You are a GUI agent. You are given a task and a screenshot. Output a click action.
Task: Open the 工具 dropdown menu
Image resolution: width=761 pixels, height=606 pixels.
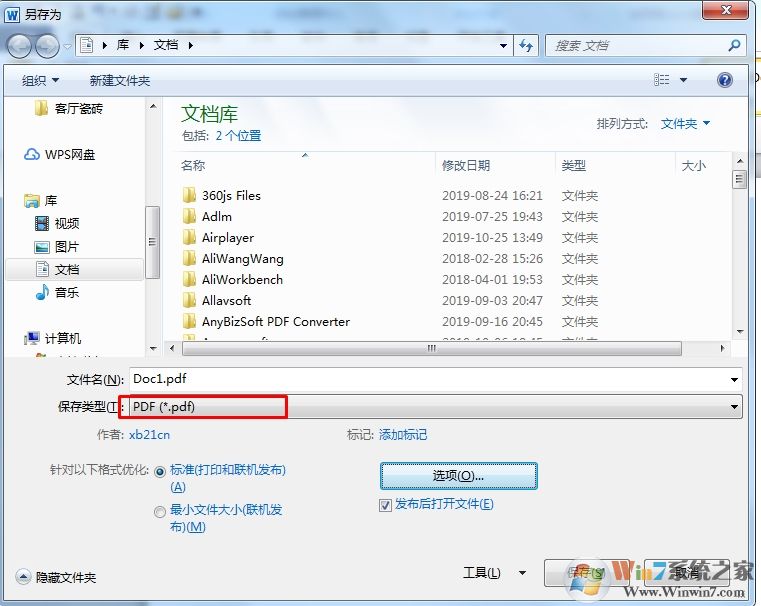(494, 573)
